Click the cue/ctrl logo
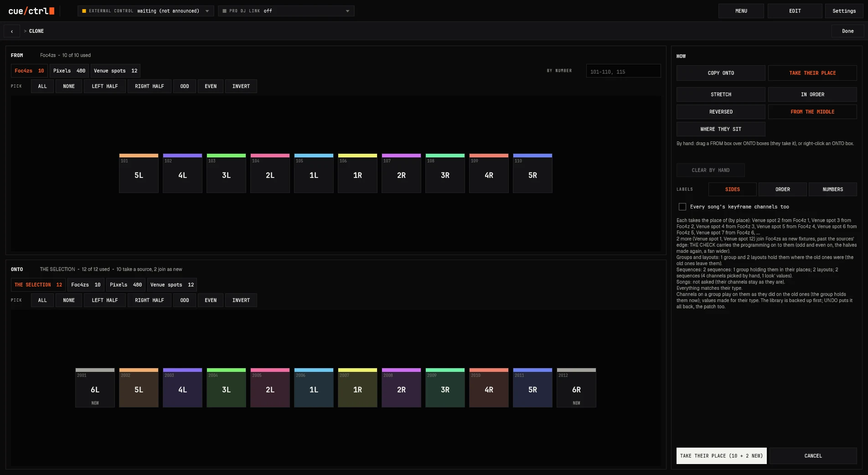 (x=31, y=11)
